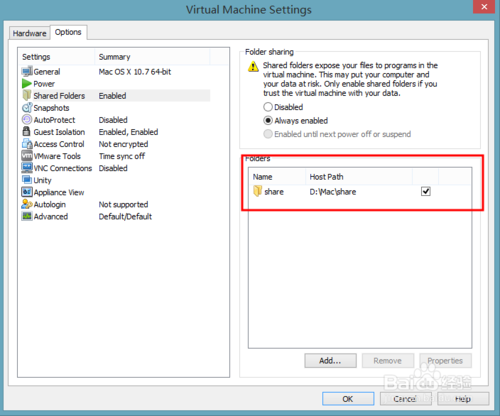Select the General label in settings list
The width and height of the screenshot is (500, 416).
(x=47, y=72)
